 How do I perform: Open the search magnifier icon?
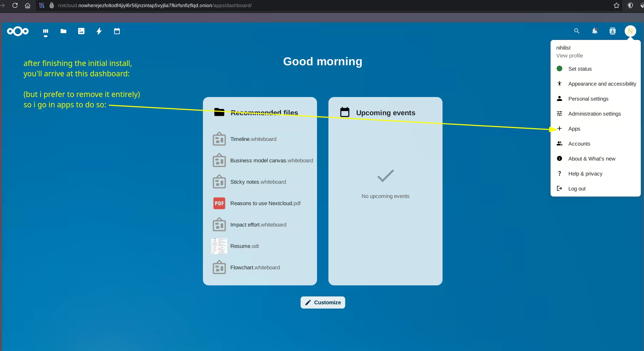tap(577, 31)
